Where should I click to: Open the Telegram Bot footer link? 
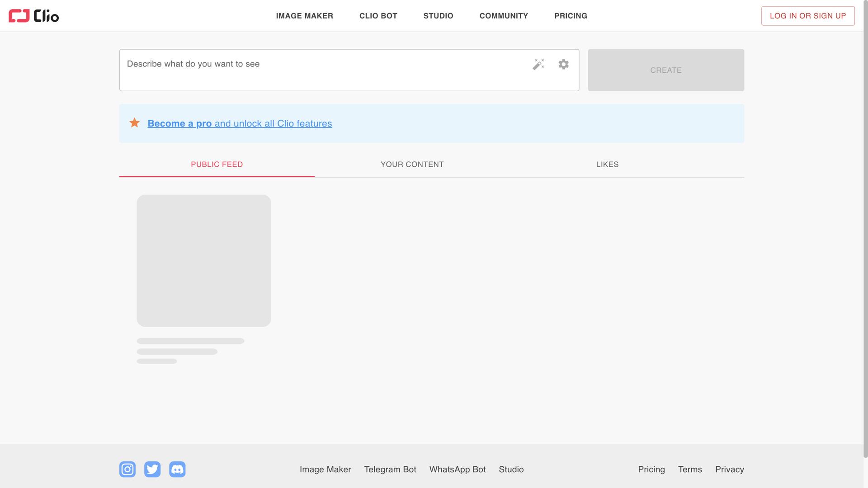[x=390, y=469]
